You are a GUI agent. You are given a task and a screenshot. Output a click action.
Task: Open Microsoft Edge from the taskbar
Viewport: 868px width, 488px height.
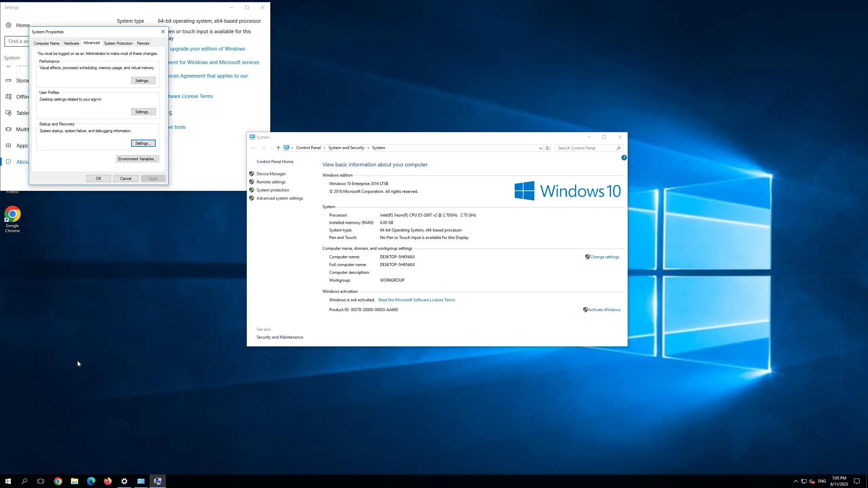click(x=91, y=481)
